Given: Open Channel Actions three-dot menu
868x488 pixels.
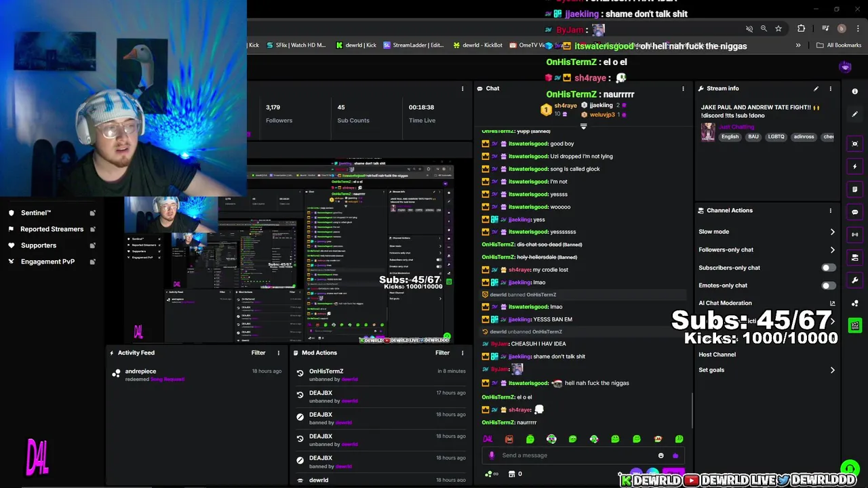Looking at the screenshot, I should click(830, 210).
